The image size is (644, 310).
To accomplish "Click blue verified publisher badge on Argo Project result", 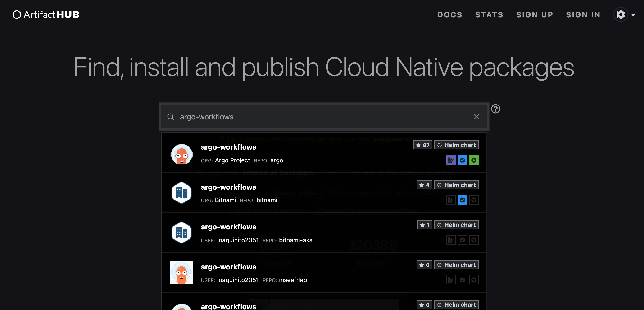I will tap(462, 160).
